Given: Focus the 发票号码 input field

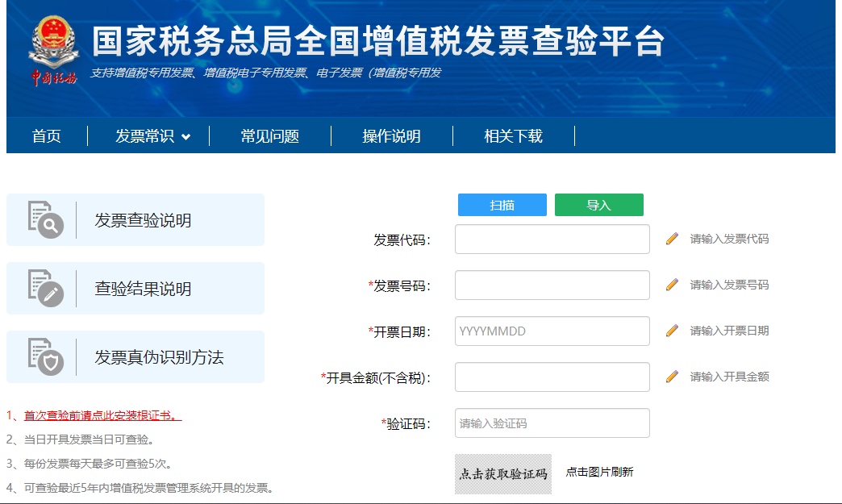Looking at the screenshot, I should tap(552, 285).
